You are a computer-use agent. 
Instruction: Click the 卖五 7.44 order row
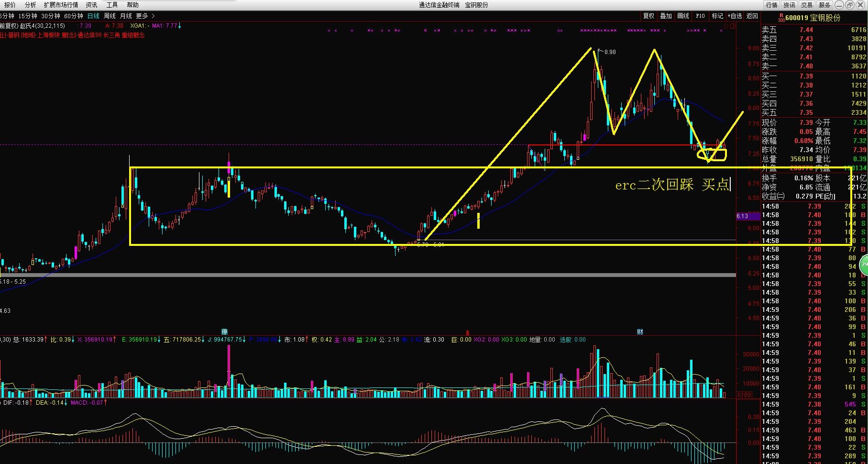pos(814,30)
